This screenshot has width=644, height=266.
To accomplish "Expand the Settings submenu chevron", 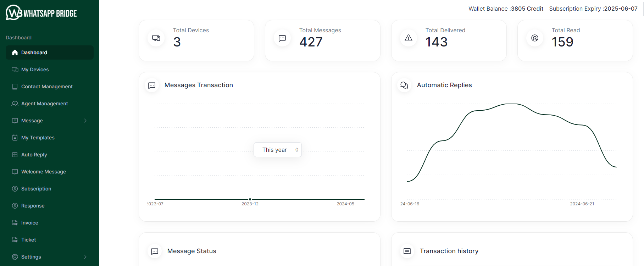I will coord(85,257).
